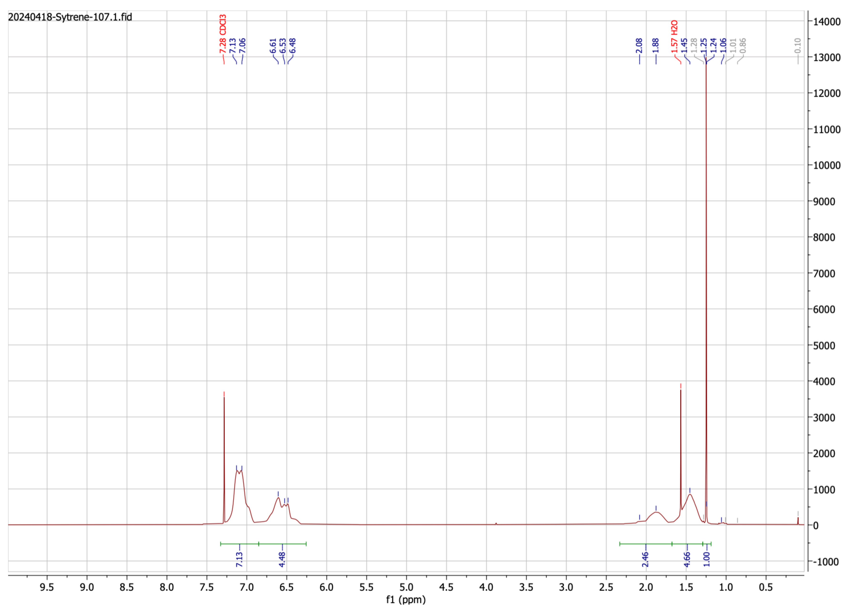Viewport: 868px width, 611px height.
Task: Click the 6.53 peak annotation
Action: coord(282,45)
